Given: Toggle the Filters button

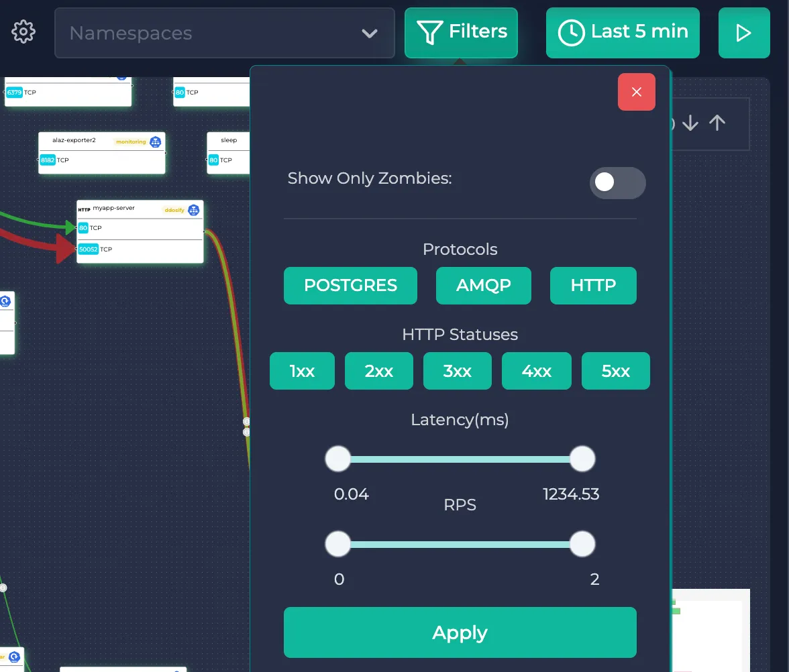Looking at the screenshot, I should pos(461,33).
